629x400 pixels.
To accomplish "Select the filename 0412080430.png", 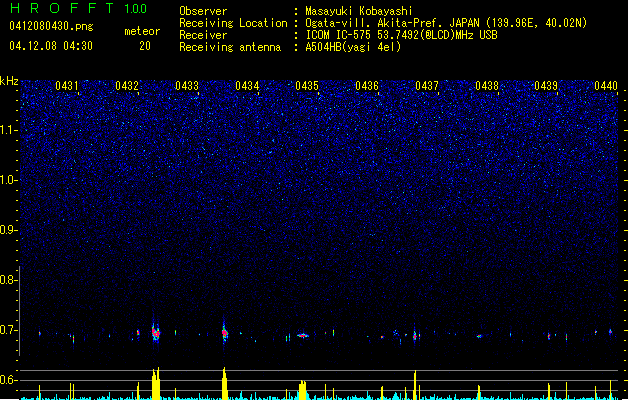I will tap(51, 26).
